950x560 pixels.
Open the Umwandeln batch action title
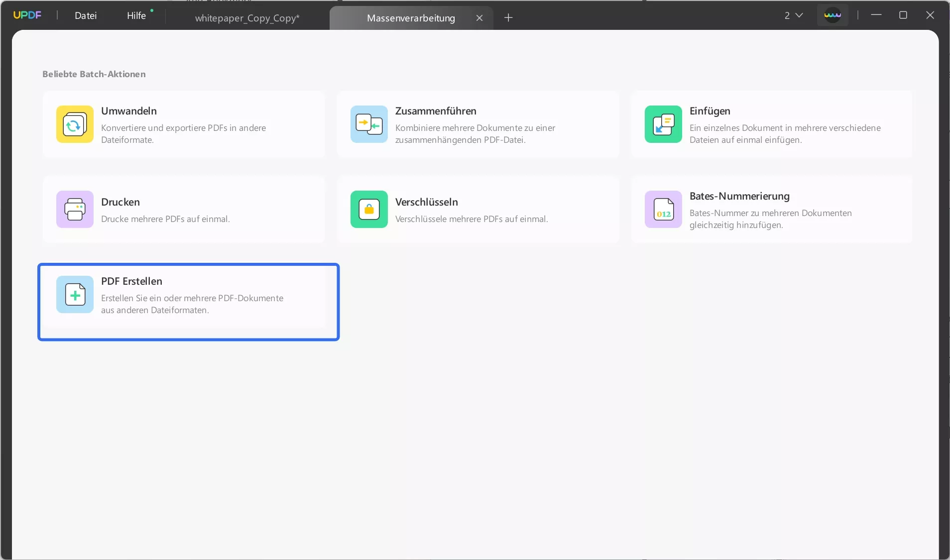129,111
